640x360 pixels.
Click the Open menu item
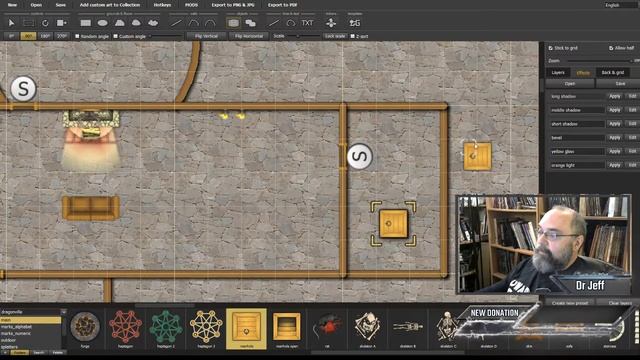36,5
